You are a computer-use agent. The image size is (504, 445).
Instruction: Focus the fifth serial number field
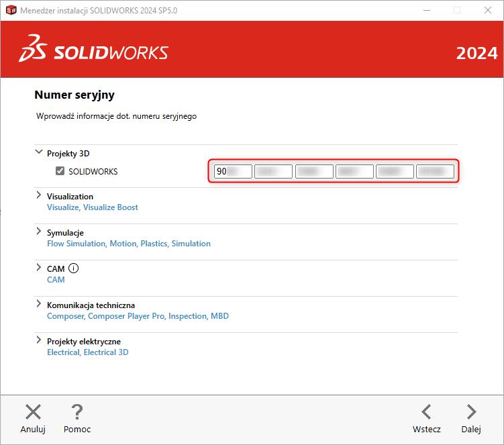coord(395,171)
